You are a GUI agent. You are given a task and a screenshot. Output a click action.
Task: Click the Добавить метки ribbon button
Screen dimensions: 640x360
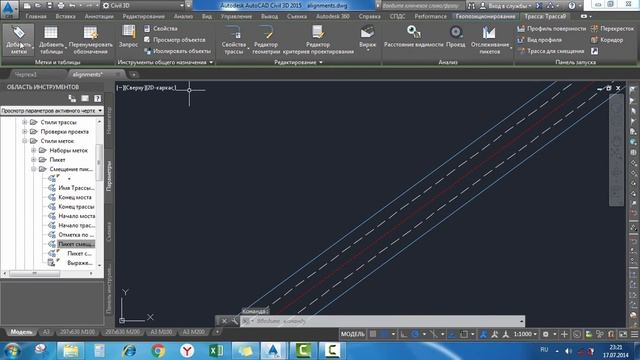pyautogui.click(x=18, y=40)
